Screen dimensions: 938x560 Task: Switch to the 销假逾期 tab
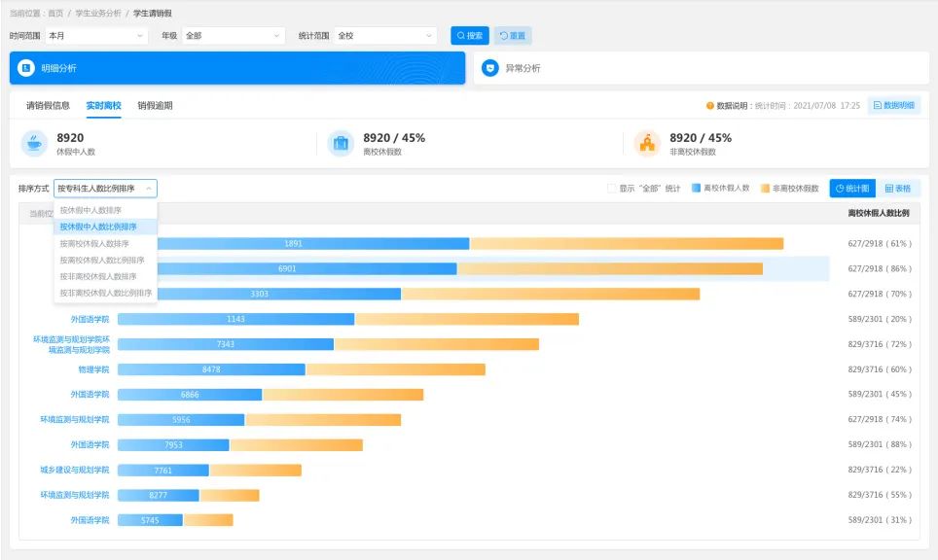coord(155,105)
